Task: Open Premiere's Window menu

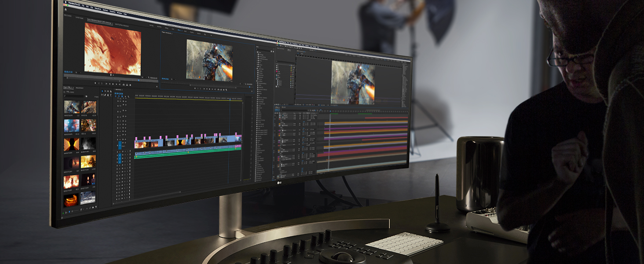Action: coord(119,13)
